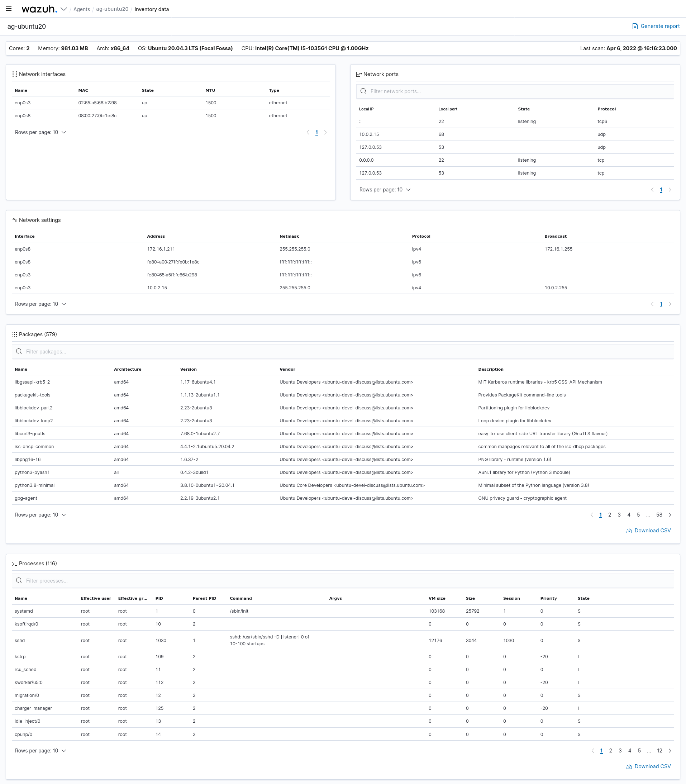Image resolution: width=686 pixels, height=784 pixels.
Task: Select page 4 of Processes
Action: coord(630,751)
